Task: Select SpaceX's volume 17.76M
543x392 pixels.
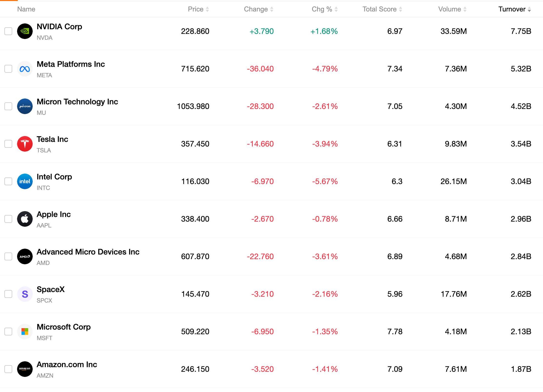Action: (x=454, y=294)
